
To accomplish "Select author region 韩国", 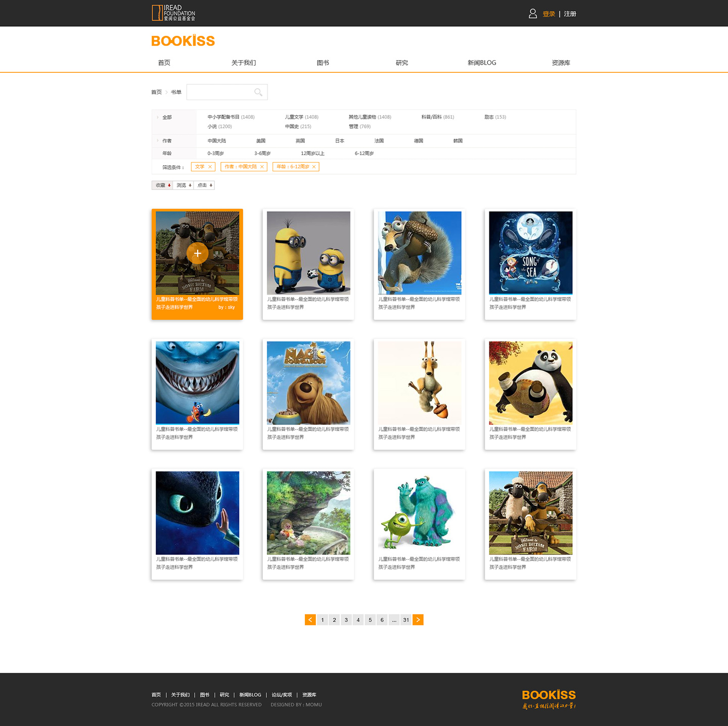I will point(458,141).
